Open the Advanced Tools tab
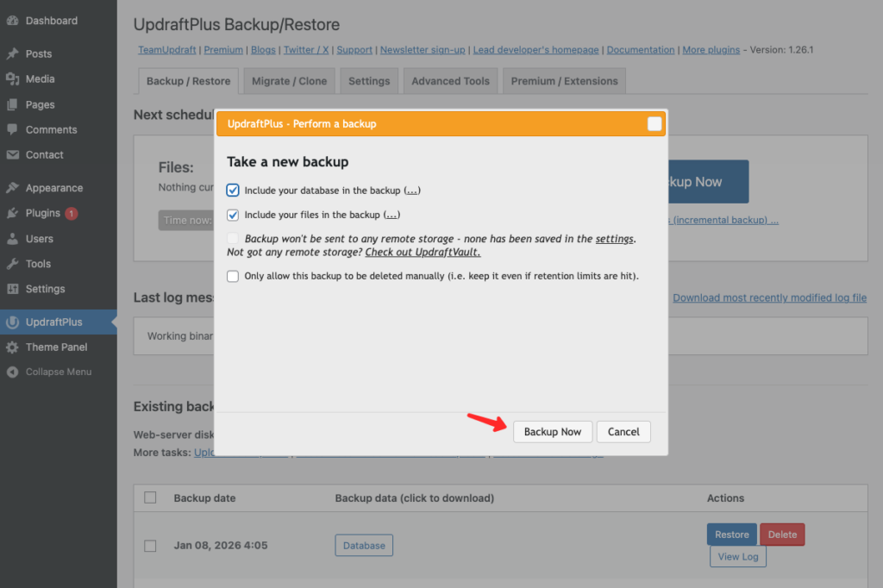 [450, 81]
